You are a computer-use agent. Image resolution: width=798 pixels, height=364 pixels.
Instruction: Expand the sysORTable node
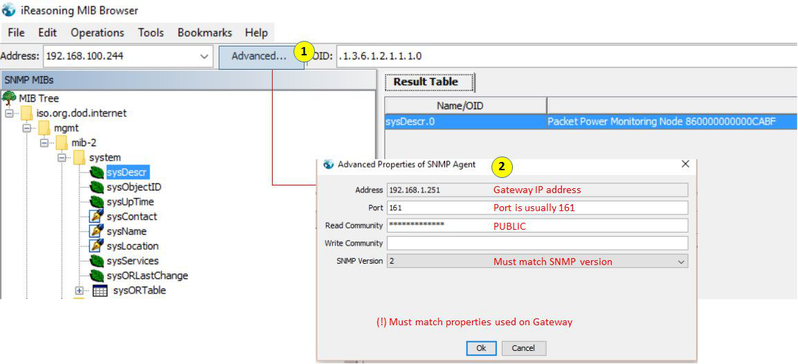coord(79,291)
